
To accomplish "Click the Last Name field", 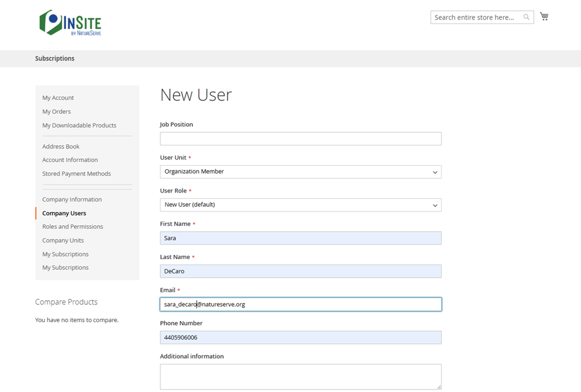I will (x=300, y=271).
